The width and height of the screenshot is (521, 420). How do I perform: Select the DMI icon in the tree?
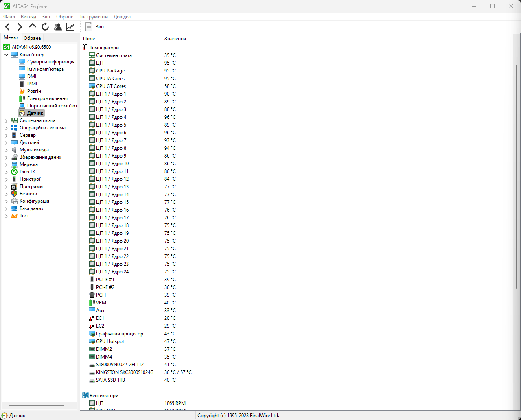tap(22, 77)
